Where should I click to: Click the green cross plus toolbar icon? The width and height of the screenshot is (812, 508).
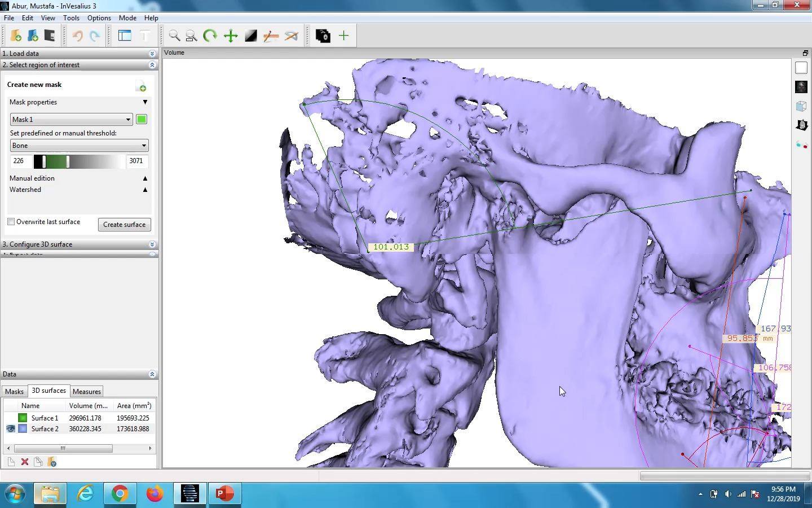click(x=343, y=36)
